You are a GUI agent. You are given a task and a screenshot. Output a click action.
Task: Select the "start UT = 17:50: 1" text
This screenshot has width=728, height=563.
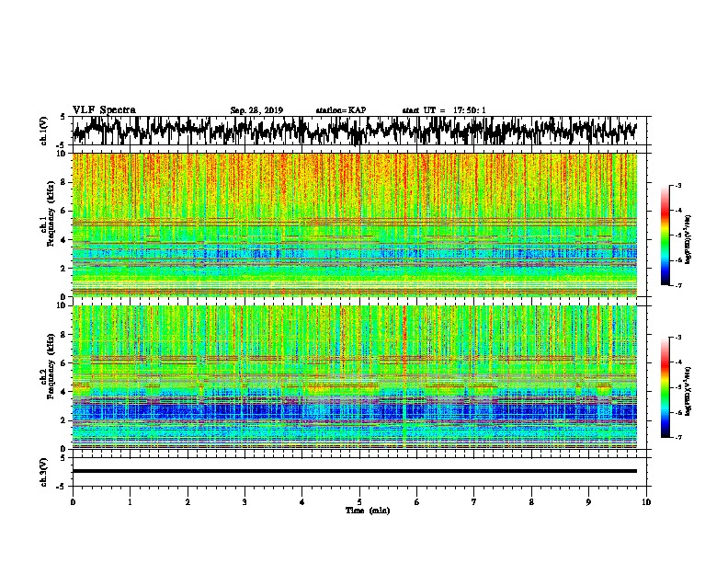[444, 110]
